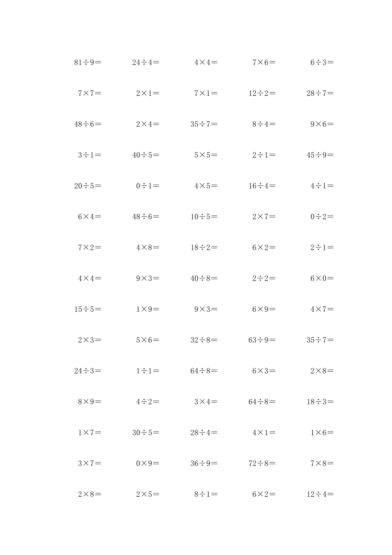The height and width of the screenshot is (555, 392).
Task: Click the 2×5= problem
Action: click(x=148, y=494)
